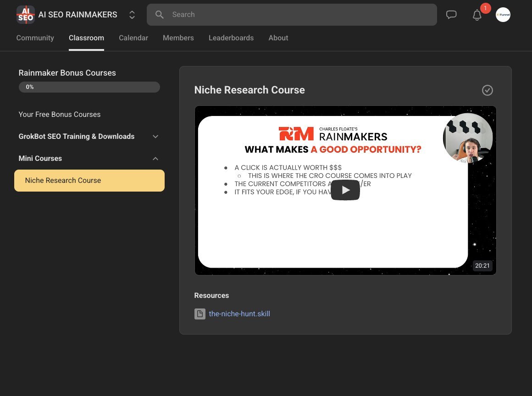Click the Resources heading

[x=211, y=296]
